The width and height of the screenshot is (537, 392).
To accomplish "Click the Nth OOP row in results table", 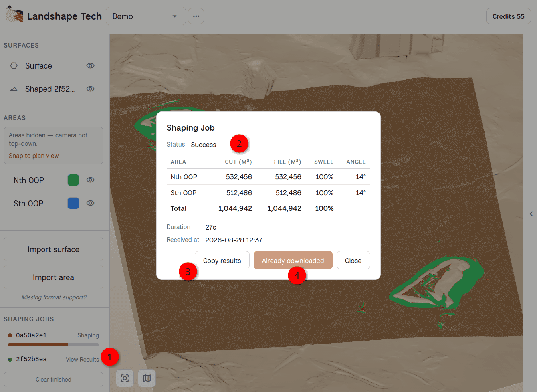I will pyautogui.click(x=268, y=177).
